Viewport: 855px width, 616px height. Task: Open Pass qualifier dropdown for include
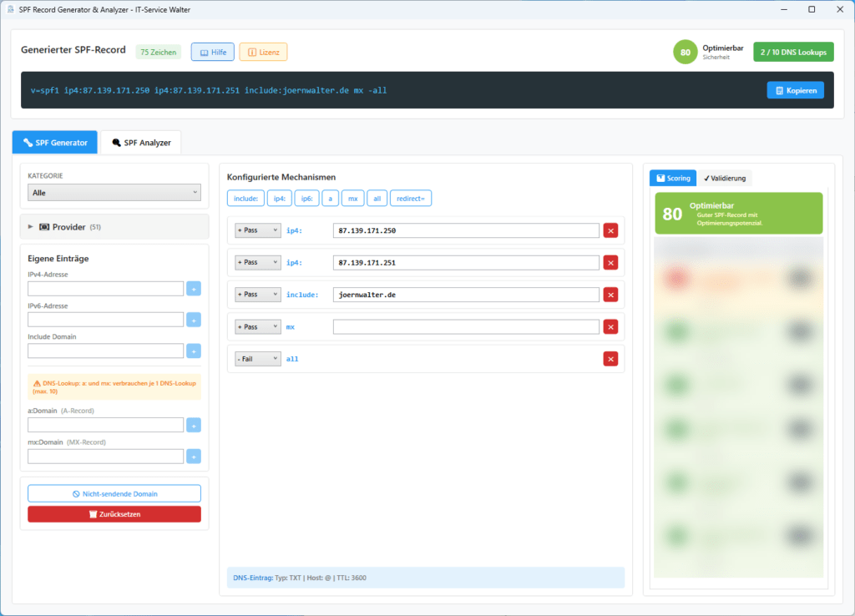tap(258, 295)
